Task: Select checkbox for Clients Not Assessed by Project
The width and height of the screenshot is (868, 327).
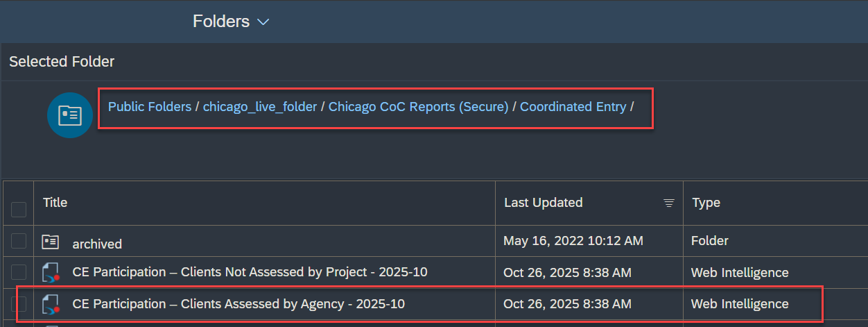Action: click(x=19, y=272)
